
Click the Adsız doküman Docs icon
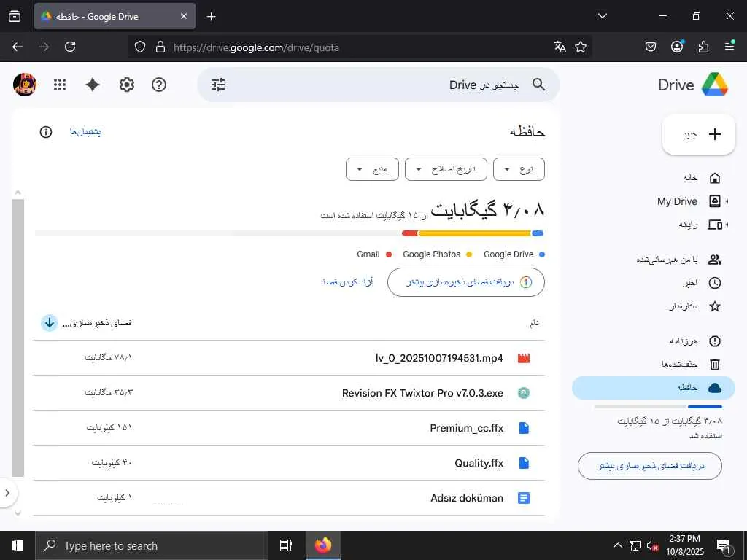tap(524, 498)
